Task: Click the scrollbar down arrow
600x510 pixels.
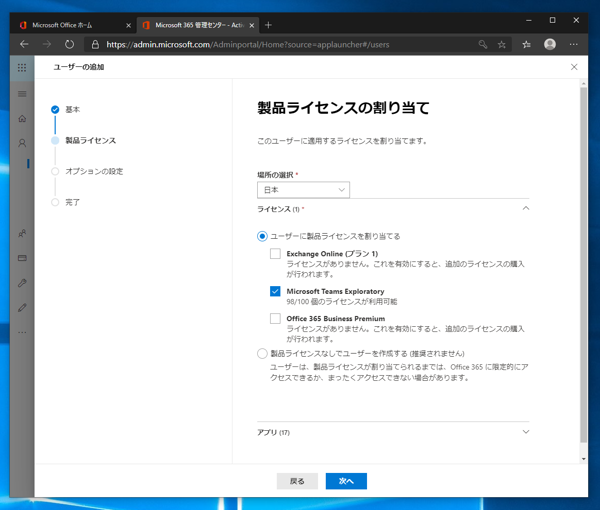Action: coord(584,459)
